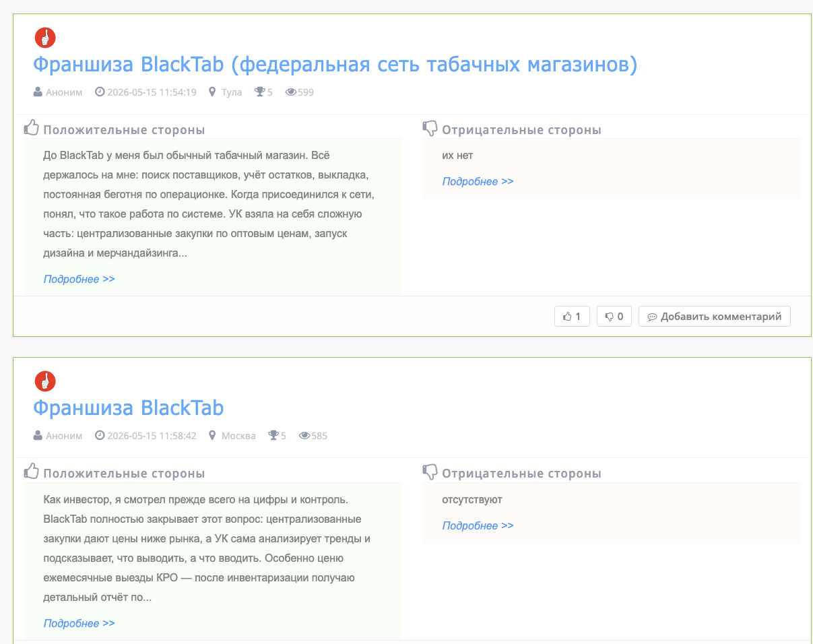The image size is (813, 644).
Task: Expand Подробнее under the Тула review's positive text
Action: click(79, 279)
